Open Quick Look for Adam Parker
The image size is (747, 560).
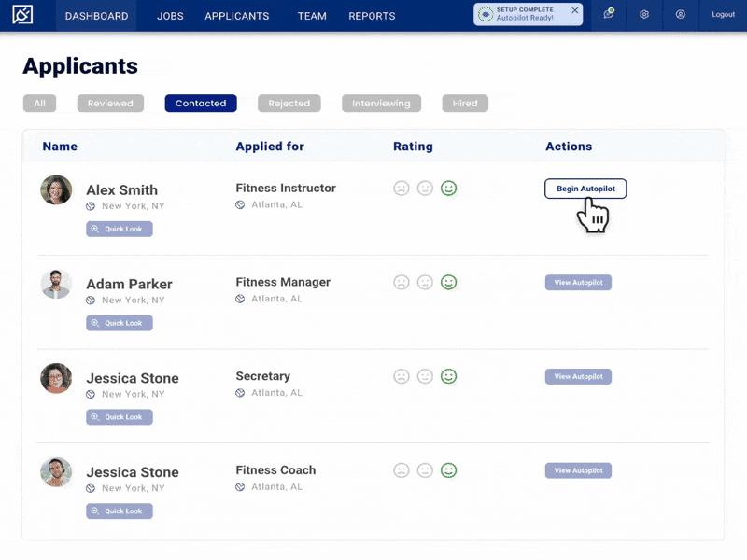pos(120,323)
